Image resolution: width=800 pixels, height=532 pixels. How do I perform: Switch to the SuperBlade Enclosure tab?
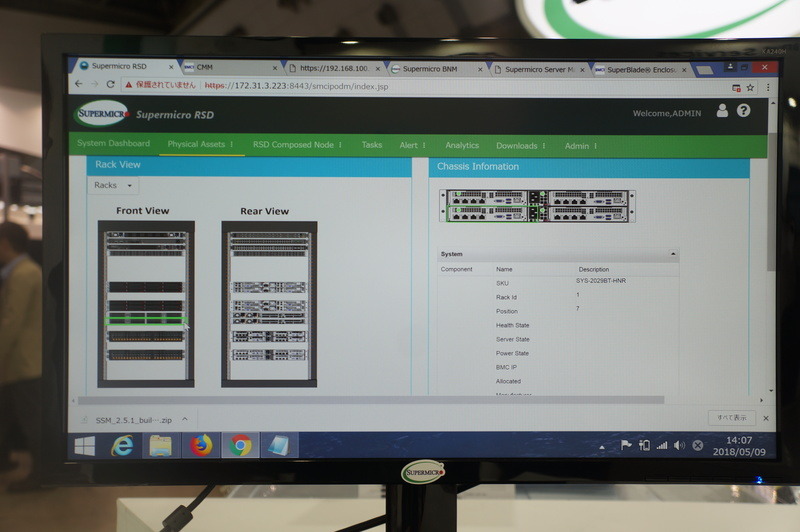(641, 70)
